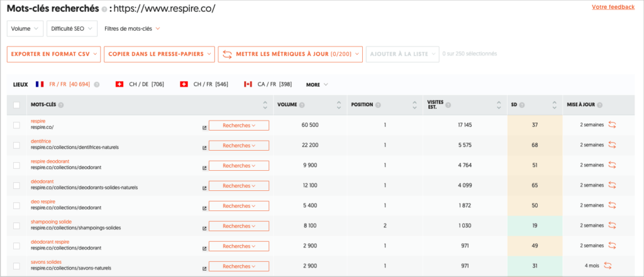Image resolution: width=644 pixels, height=277 pixels.
Task: Open respire.co/ URL external link icon
Action: coord(204,128)
